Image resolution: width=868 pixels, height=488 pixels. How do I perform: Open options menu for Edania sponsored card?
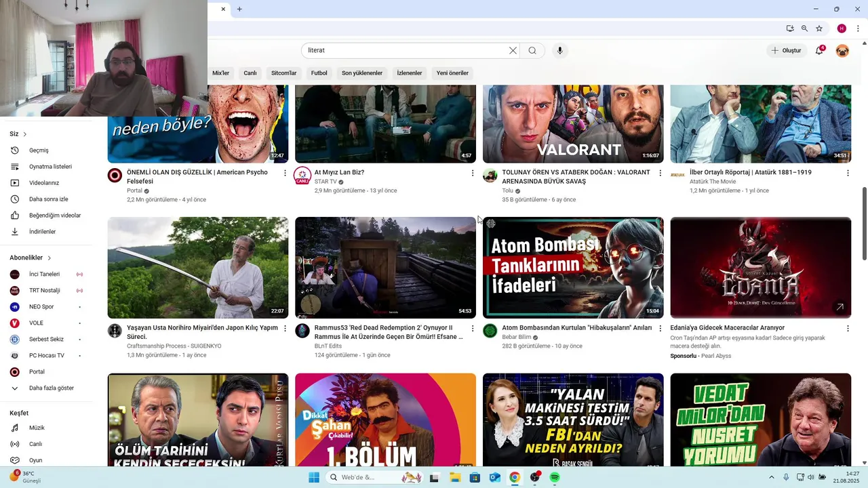pyautogui.click(x=848, y=329)
